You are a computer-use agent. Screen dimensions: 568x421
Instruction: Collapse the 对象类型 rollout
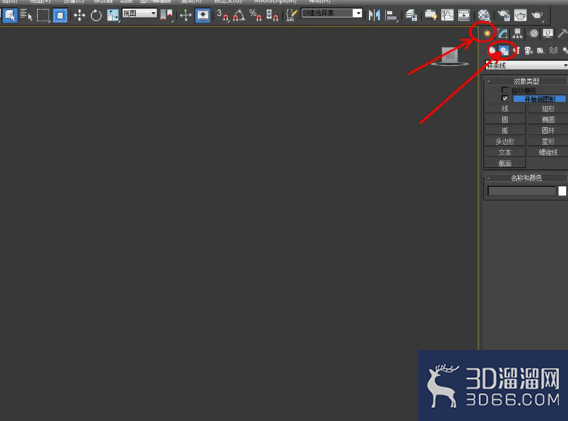[x=526, y=81]
